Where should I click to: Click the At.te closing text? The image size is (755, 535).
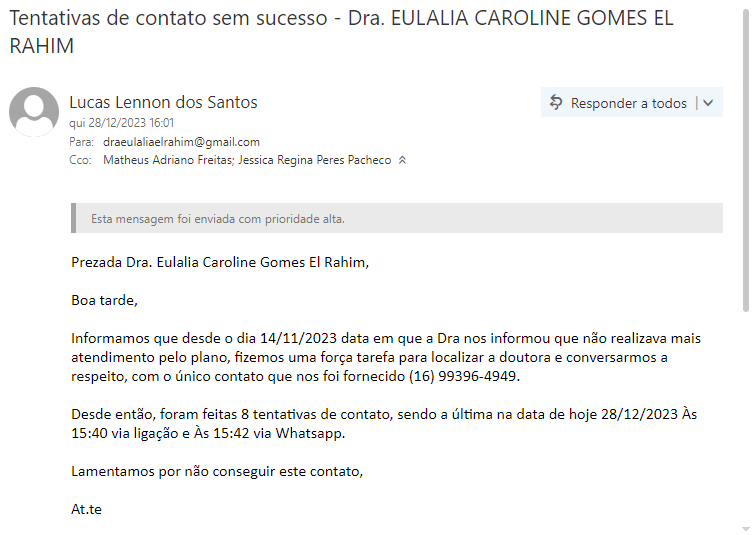click(86, 509)
